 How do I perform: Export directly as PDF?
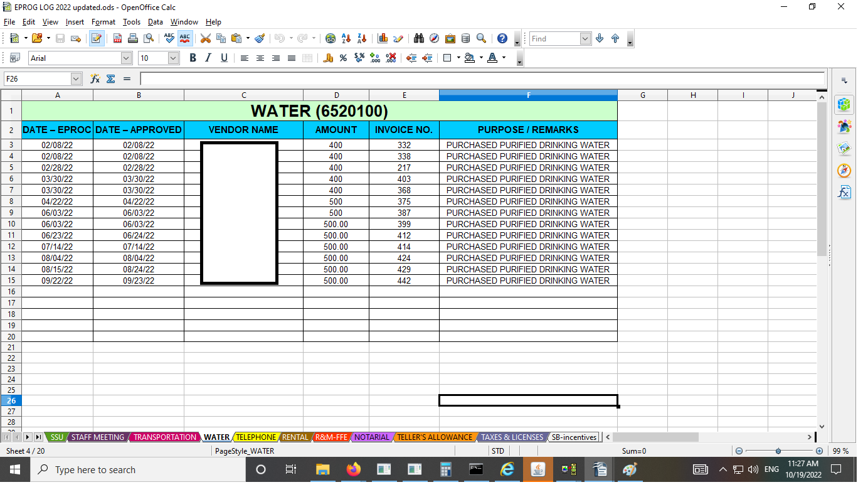pyautogui.click(x=117, y=38)
